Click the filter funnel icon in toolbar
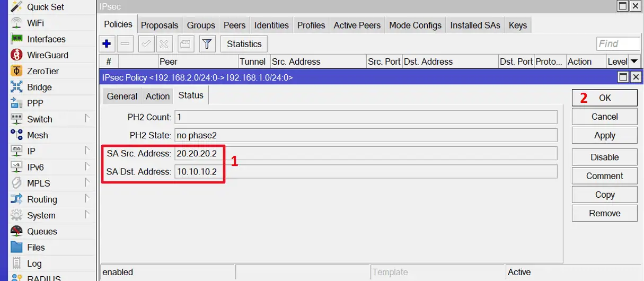The width and height of the screenshot is (644, 281). click(x=207, y=44)
